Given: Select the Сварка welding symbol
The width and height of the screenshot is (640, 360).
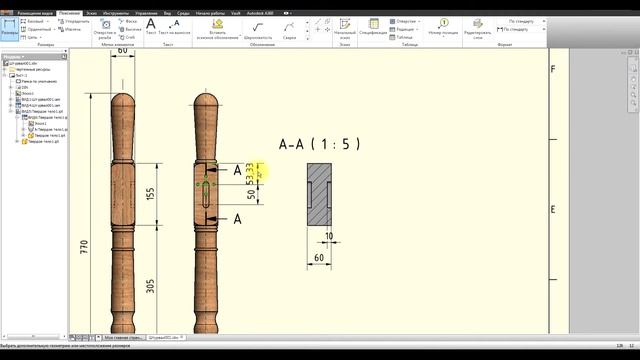Looking at the screenshot, I should pos(289,30).
